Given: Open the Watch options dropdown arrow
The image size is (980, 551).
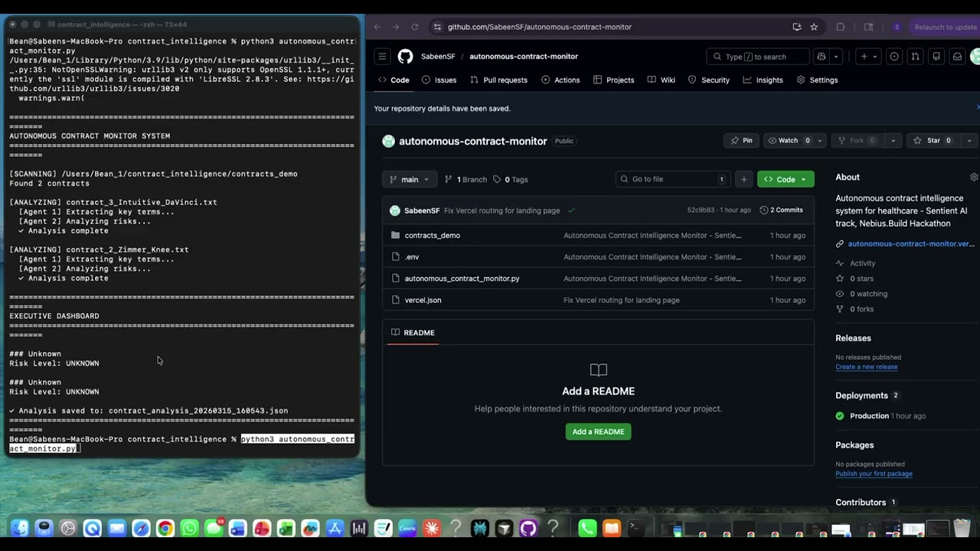Looking at the screenshot, I should click(820, 141).
